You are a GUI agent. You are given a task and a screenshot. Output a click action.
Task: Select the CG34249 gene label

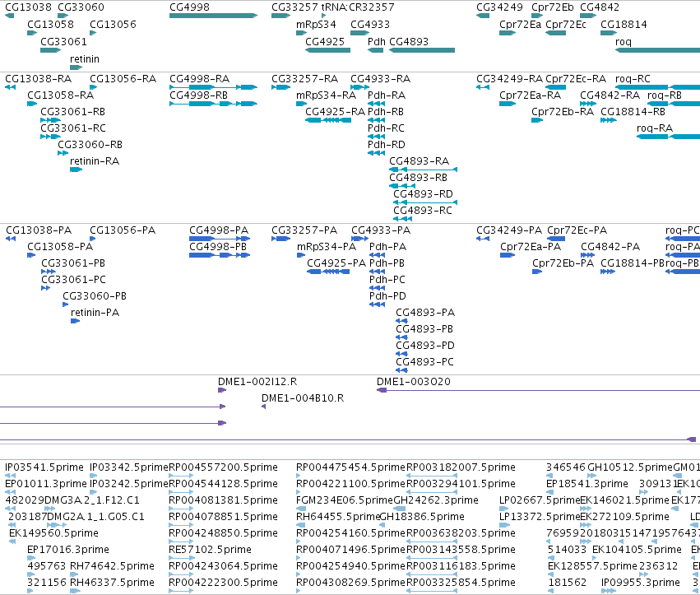point(499,7)
